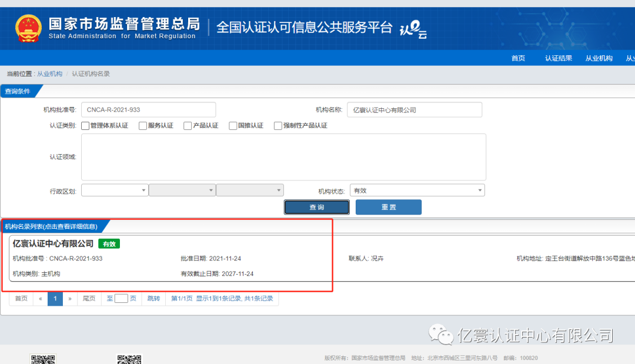Click the 机构名录列表 panel header tab
The width and height of the screenshot is (635, 364).
(51, 227)
